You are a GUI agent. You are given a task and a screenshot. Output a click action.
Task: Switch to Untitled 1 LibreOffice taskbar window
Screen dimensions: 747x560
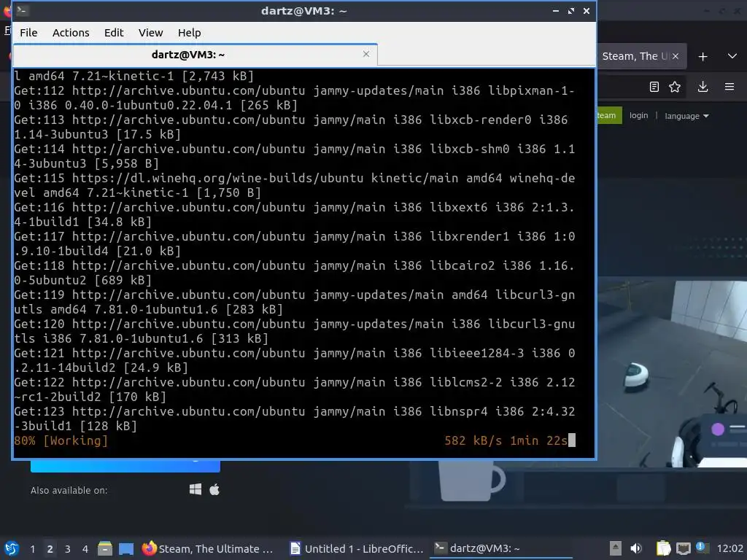357,548
